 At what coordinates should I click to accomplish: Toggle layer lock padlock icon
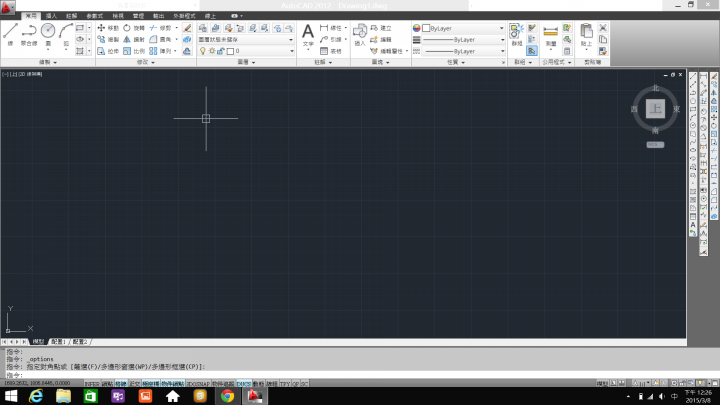(220, 51)
